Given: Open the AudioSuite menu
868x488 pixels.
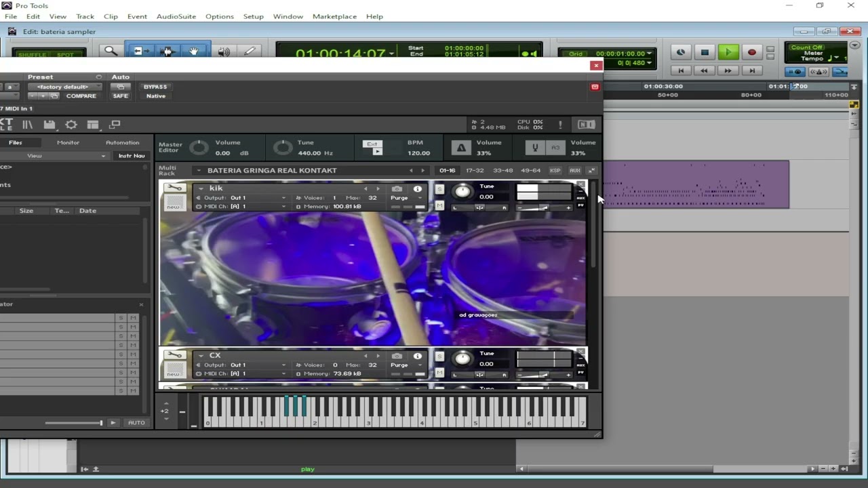Looking at the screenshot, I should (x=176, y=16).
